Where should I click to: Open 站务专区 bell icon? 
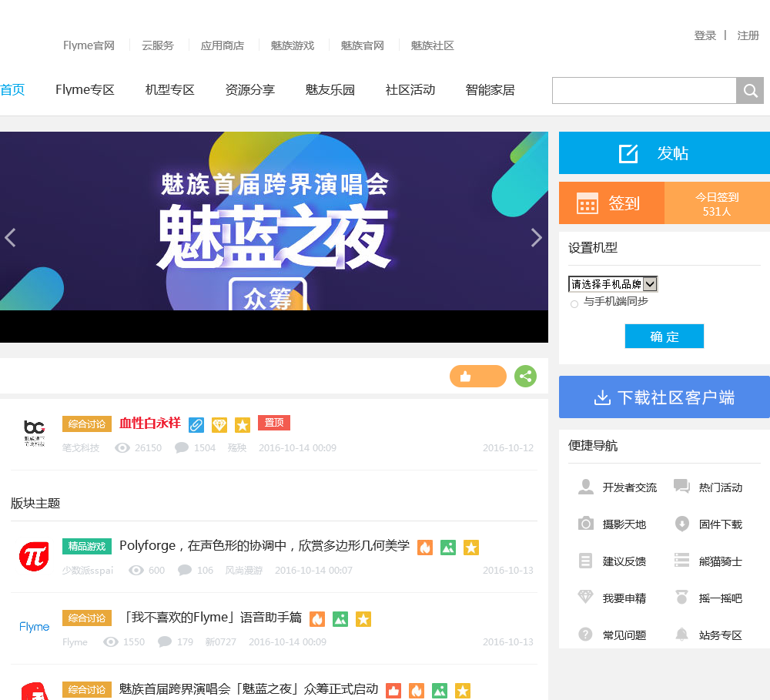click(x=681, y=635)
